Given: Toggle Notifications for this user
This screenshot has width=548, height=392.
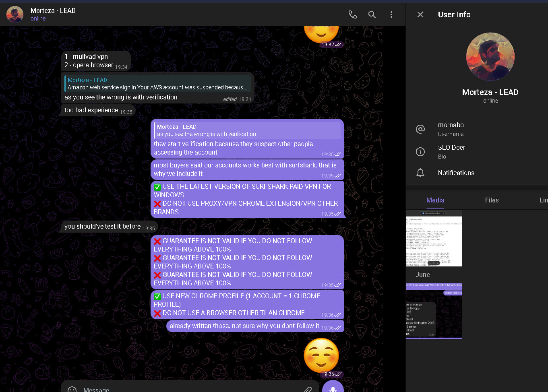Looking at the screenshot, I should [x=477, y=173].
